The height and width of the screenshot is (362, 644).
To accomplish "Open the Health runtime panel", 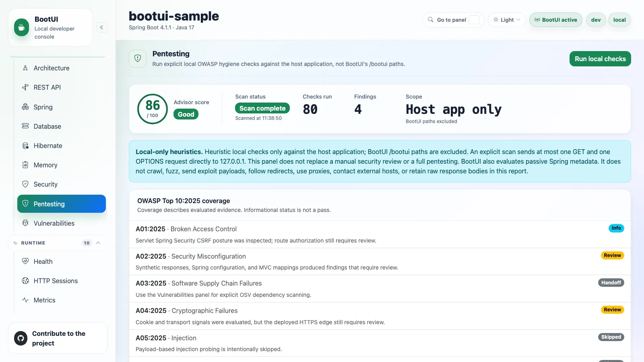I will tap(62, 261).
